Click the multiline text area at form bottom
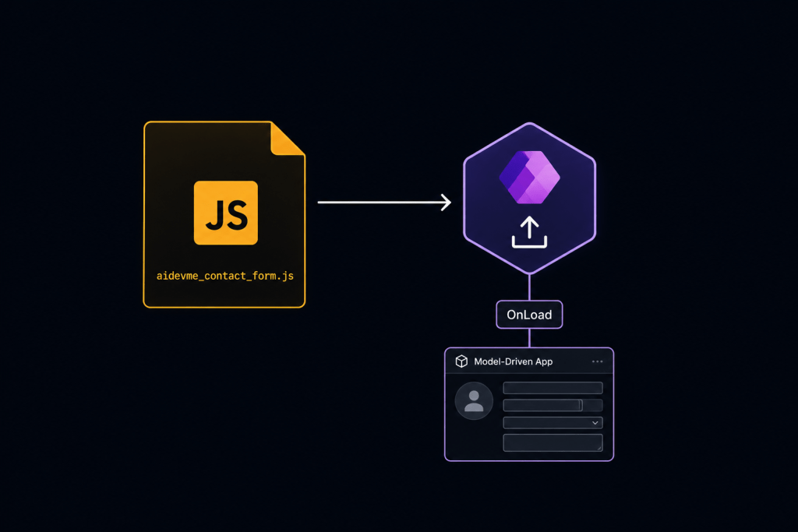Image resolution: width=798 pixels, height=532 pixels. (553, 442)
